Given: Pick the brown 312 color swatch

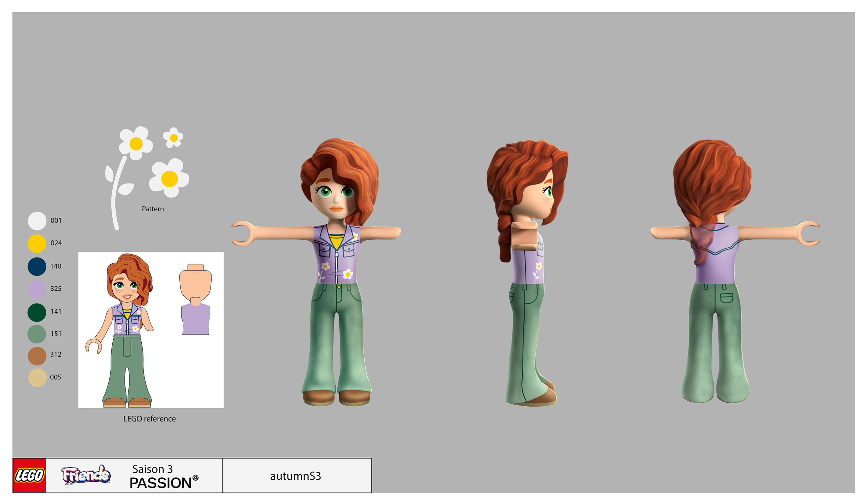Looking at the screenshot, I should [37, 356].
